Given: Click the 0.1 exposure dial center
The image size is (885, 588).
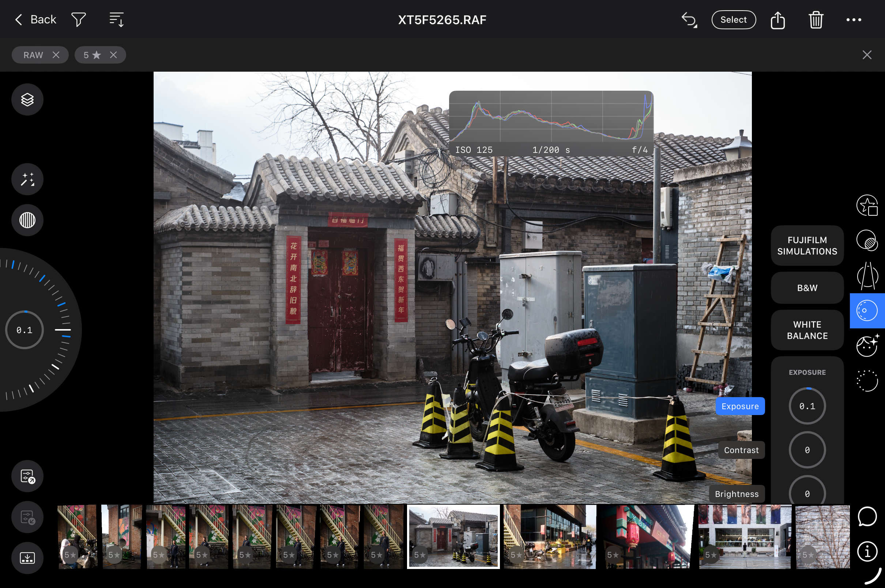Looking at the screenshot, I should (25, 329).
